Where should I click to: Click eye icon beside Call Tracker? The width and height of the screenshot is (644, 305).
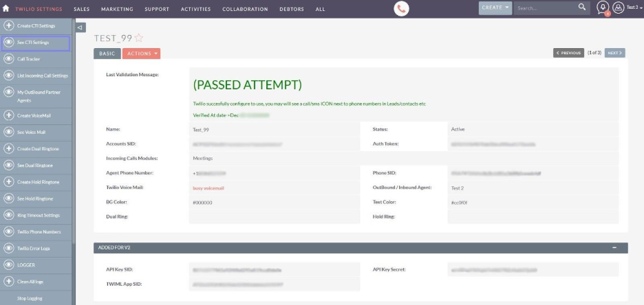point(9,59)
